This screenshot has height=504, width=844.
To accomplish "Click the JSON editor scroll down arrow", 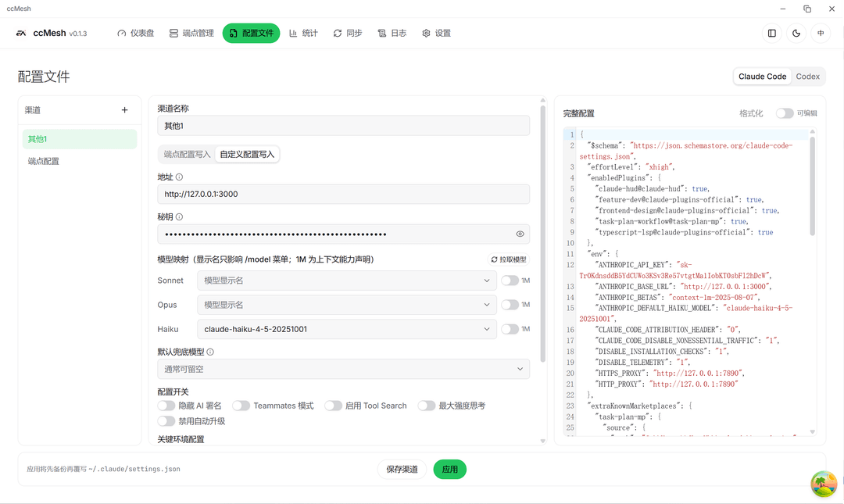I will [x=812, y=432].
